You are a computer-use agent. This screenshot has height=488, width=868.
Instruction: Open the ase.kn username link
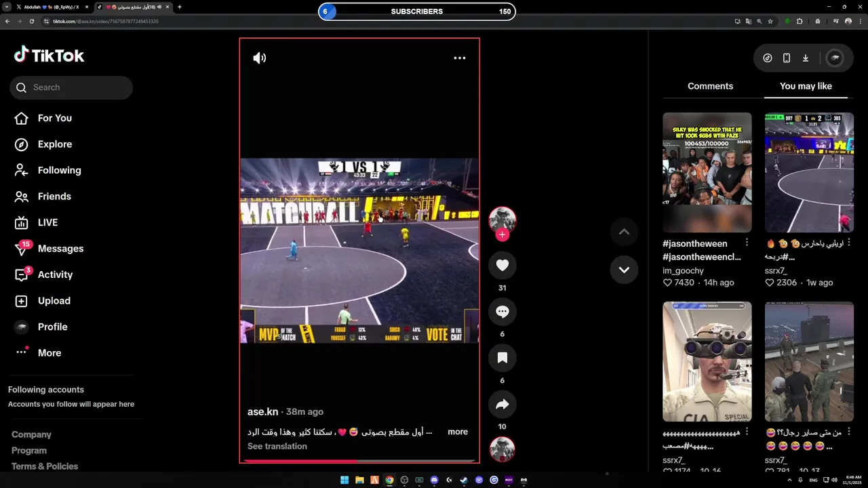262,411
